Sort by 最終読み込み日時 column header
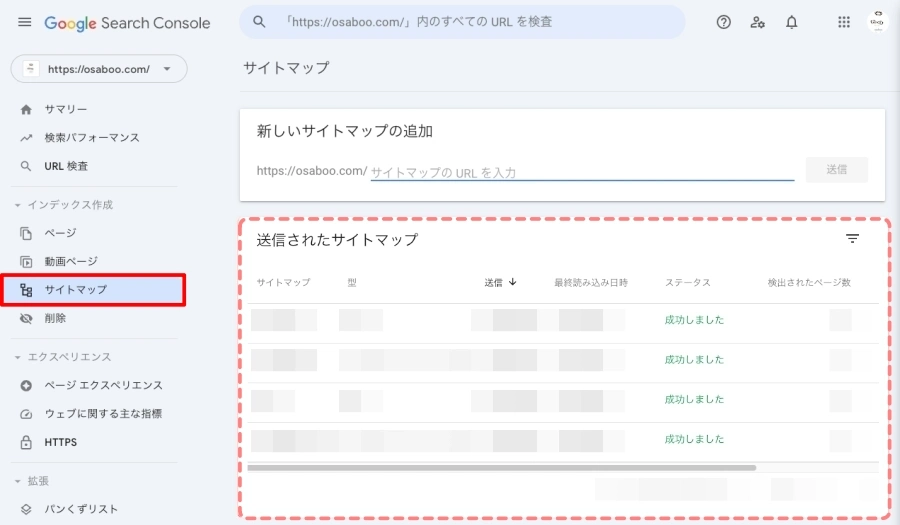This screenshot has height=525, width=900. pyautogui.click(x=591, y=282)
